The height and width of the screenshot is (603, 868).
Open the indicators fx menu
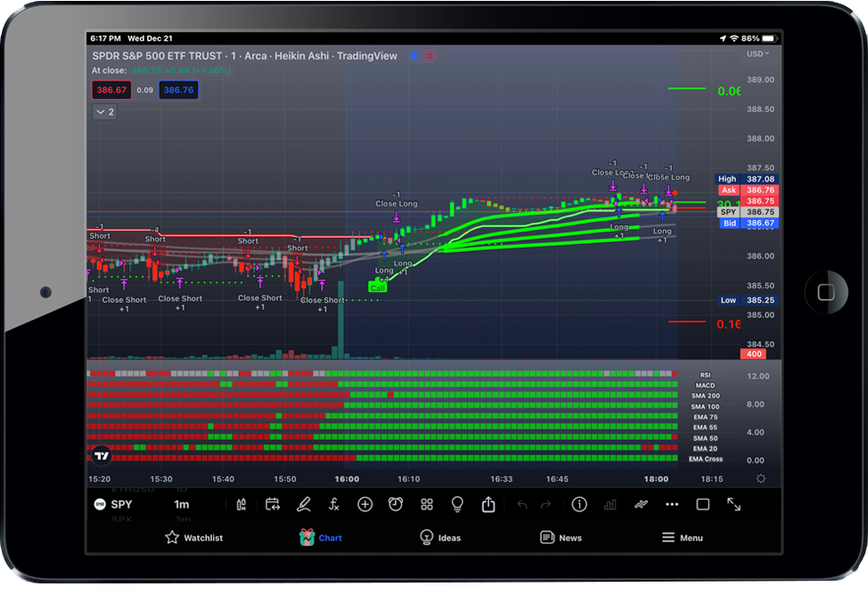click(334, 505)
